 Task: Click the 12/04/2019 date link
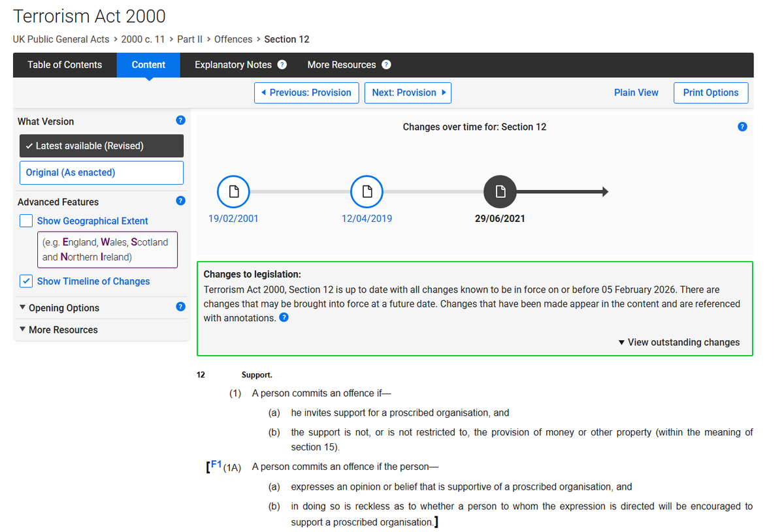click(x=367, y=219)
